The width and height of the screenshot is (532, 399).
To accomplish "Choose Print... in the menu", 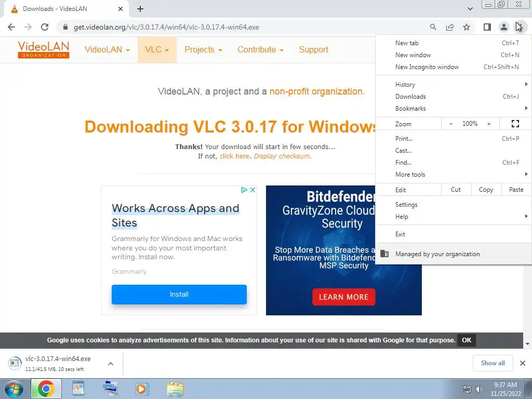I will coord(454,138).
